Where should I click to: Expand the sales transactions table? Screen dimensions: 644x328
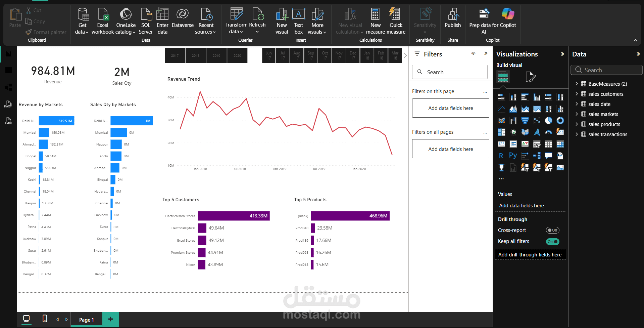point(577,134)
